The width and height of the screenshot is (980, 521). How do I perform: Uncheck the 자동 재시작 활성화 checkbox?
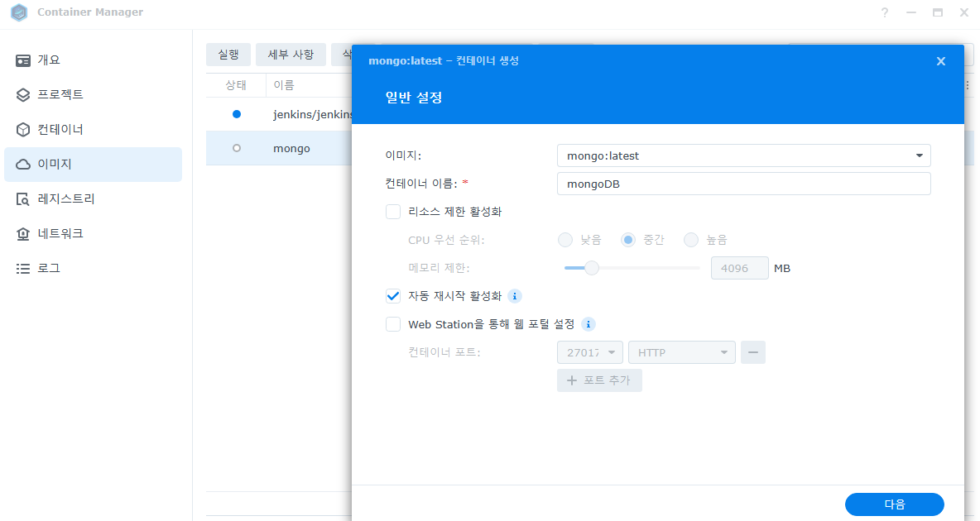click(393, 296)
